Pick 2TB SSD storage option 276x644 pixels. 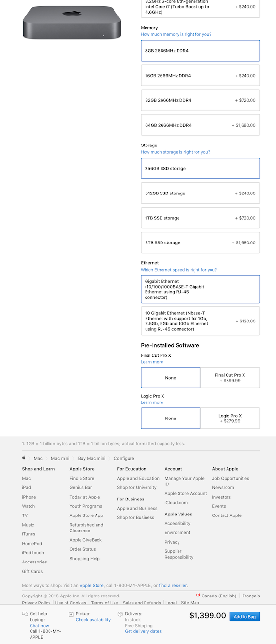click(x=200, y=242)
